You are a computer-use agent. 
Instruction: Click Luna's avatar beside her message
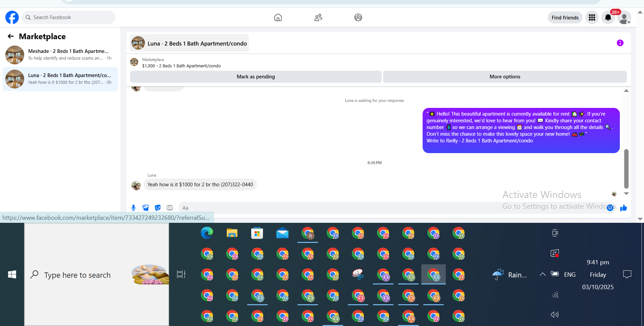[136, 185]
